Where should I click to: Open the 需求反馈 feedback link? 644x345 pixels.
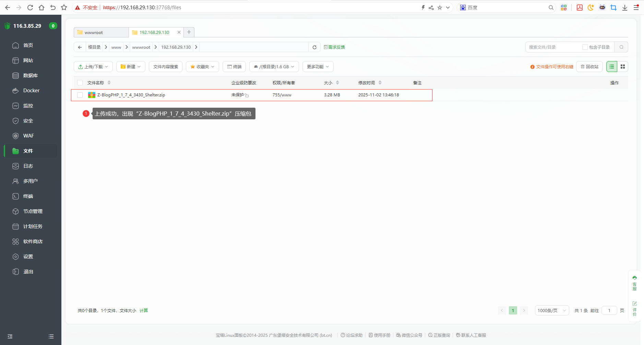pos(334,47)
